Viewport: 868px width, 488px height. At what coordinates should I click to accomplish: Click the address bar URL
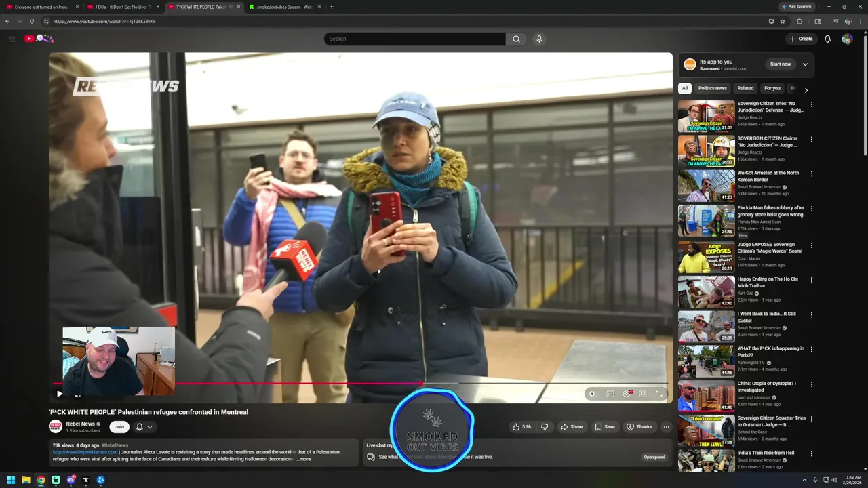click(x=104, y=21)
